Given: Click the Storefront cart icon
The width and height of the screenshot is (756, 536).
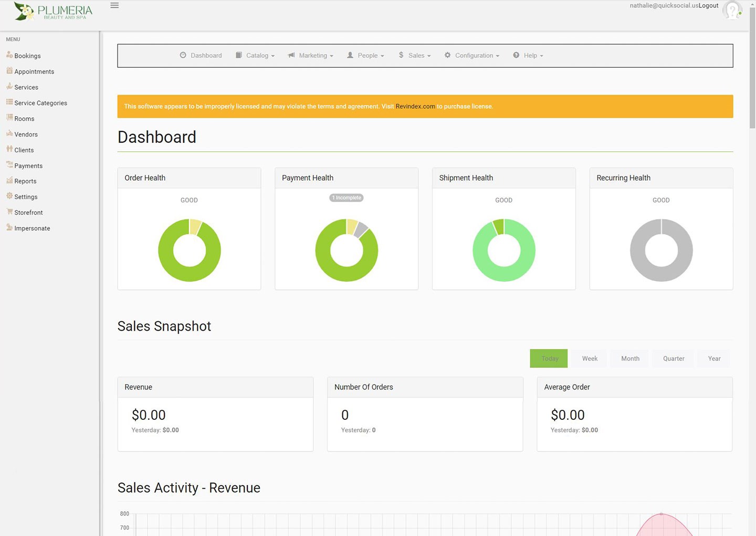Looking at the screenshot, I should 9,212.
